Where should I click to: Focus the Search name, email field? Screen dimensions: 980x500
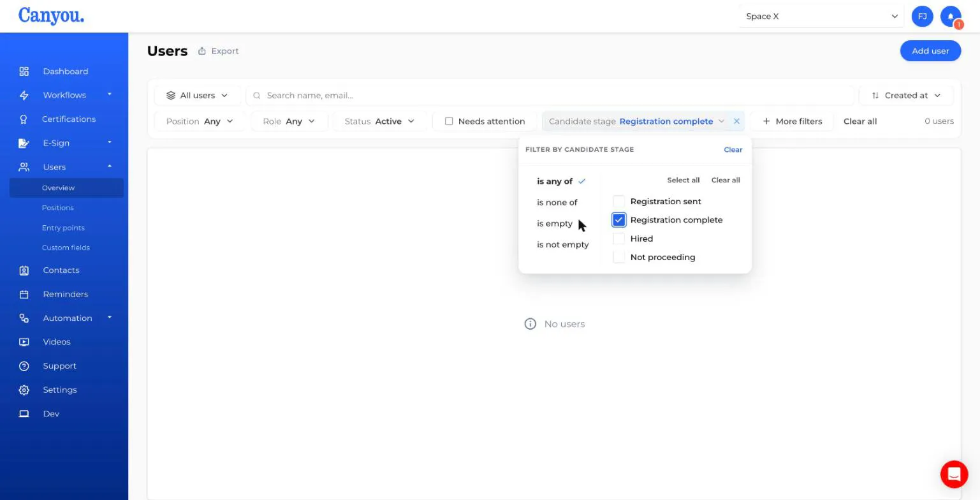point(550,96)
